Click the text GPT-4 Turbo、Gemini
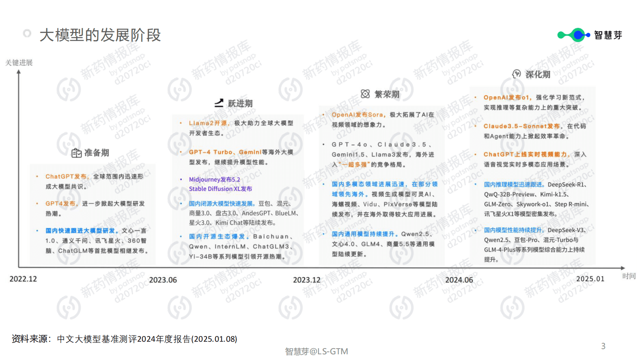644x362 pixels. pos(225,152)
